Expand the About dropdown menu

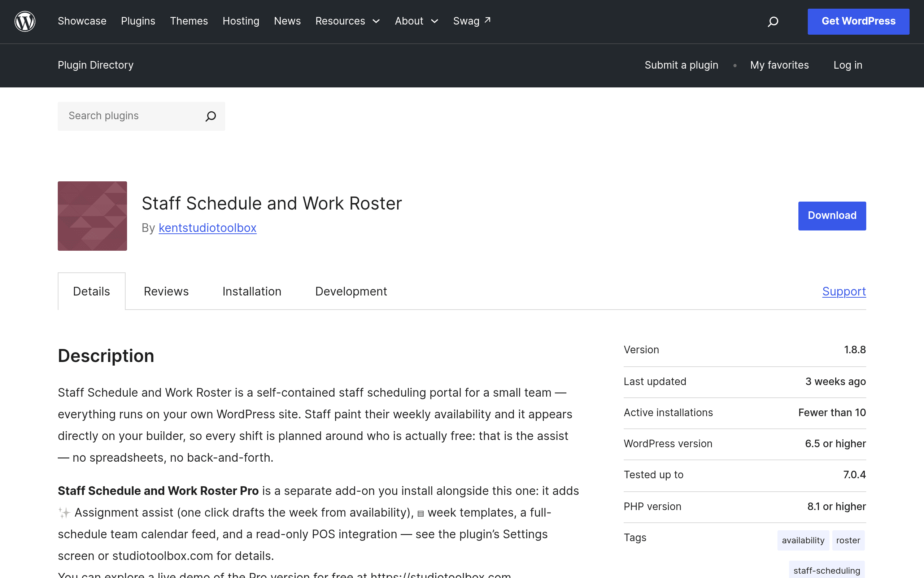[417, 21]
